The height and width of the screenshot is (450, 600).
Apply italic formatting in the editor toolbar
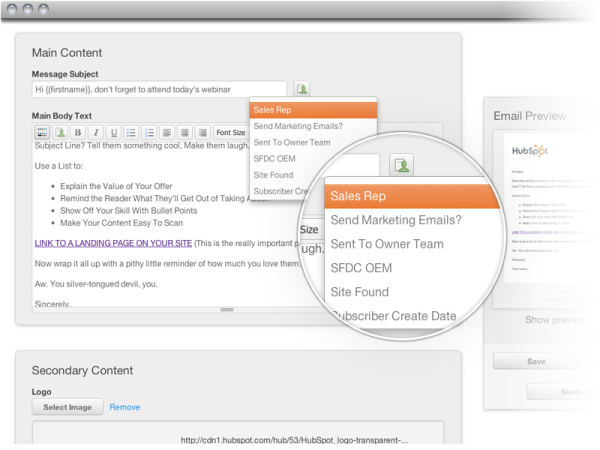[x=95, y=132]
